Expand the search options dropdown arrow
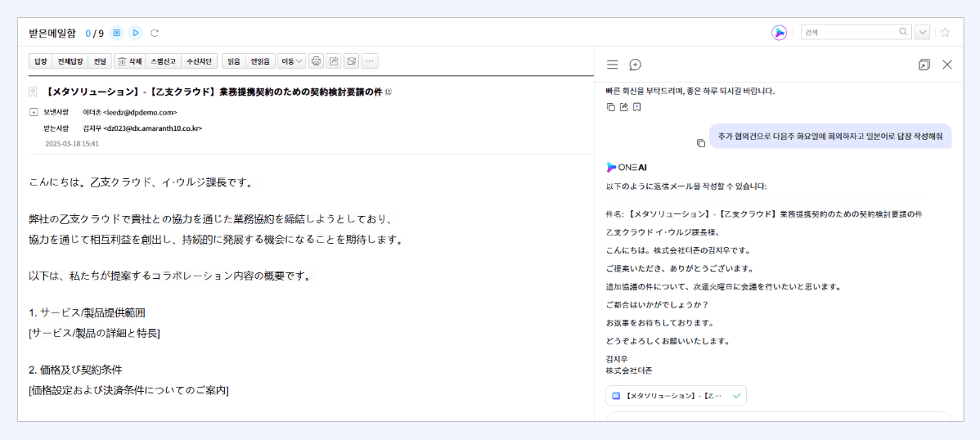 click(923, 33)
